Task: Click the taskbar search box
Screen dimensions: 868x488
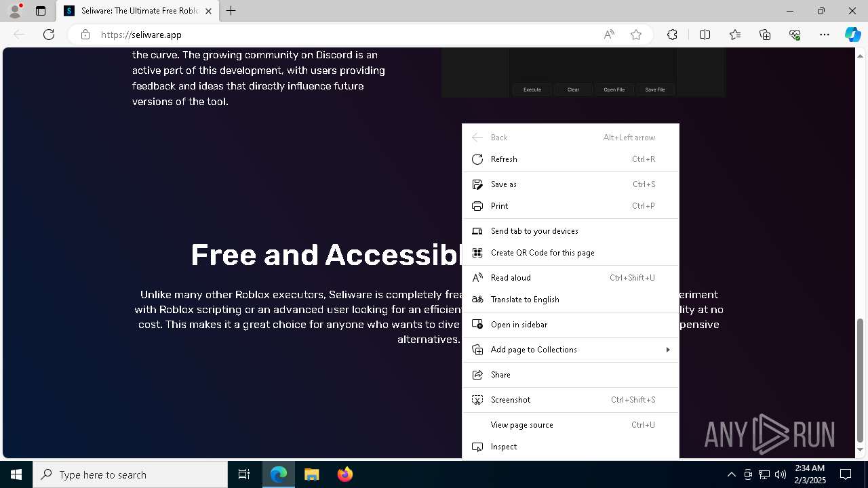Action: [x=130, y=474]
